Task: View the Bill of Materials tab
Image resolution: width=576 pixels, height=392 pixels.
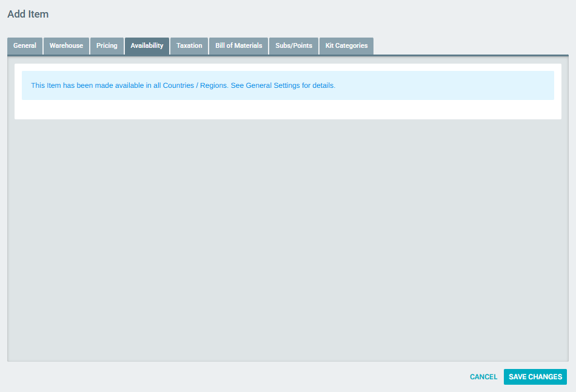Action: click(x=238, y=45)
